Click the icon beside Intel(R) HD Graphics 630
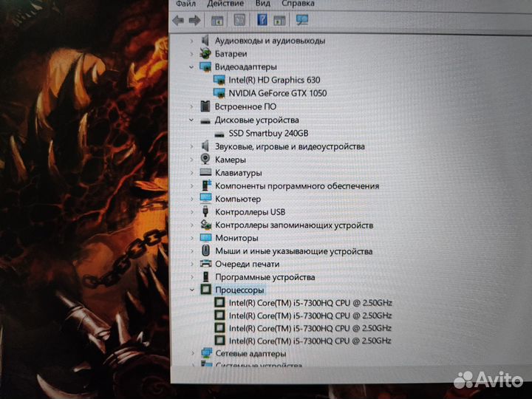Image resolution: width=532 pixels, height=399 pixels. point(219,80)
